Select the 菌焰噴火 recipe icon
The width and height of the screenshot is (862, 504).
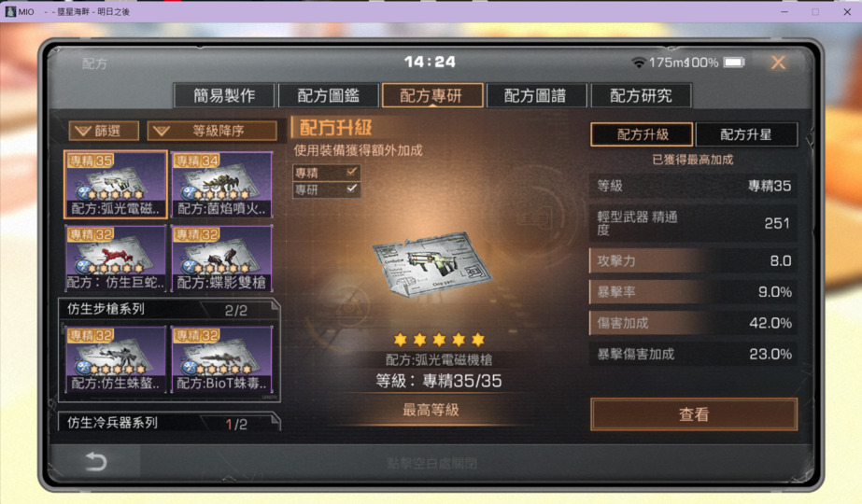[x=222, y=185]
